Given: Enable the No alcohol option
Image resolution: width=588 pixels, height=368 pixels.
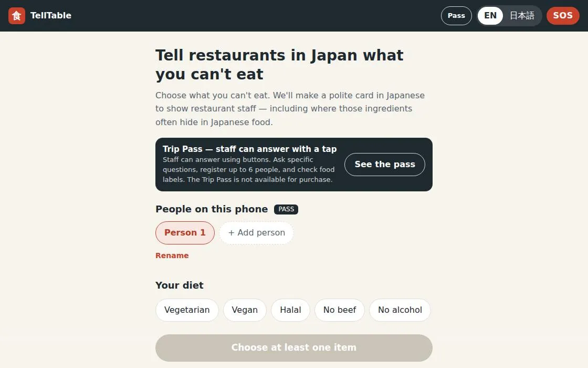Looking at the screenshot, I should 400,310.
